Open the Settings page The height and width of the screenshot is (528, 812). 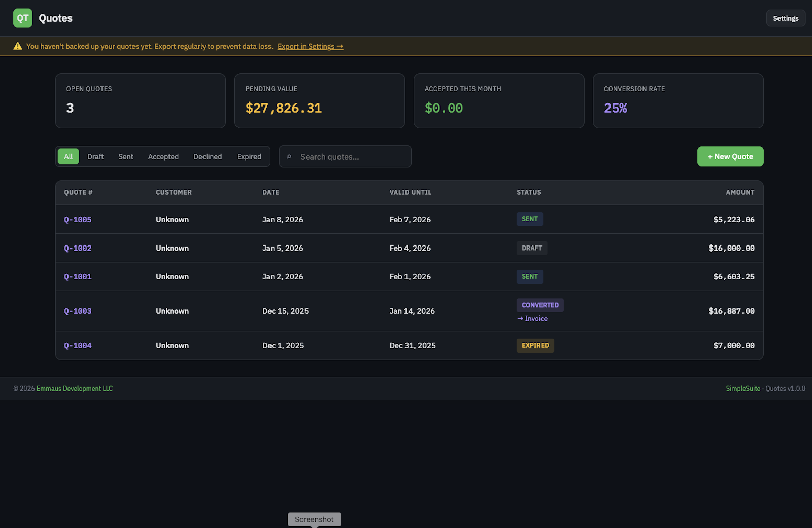[x=785, y=18]
